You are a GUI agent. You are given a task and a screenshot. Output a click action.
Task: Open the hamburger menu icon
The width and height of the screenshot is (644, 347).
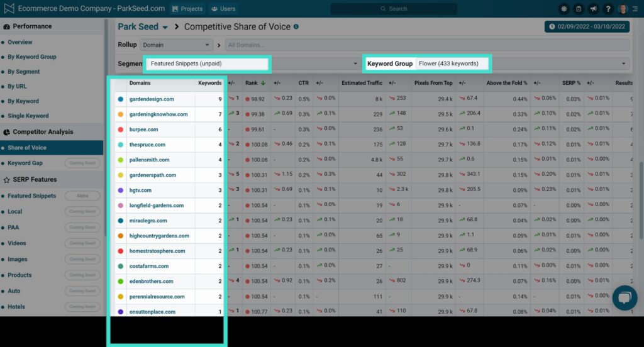635,9
